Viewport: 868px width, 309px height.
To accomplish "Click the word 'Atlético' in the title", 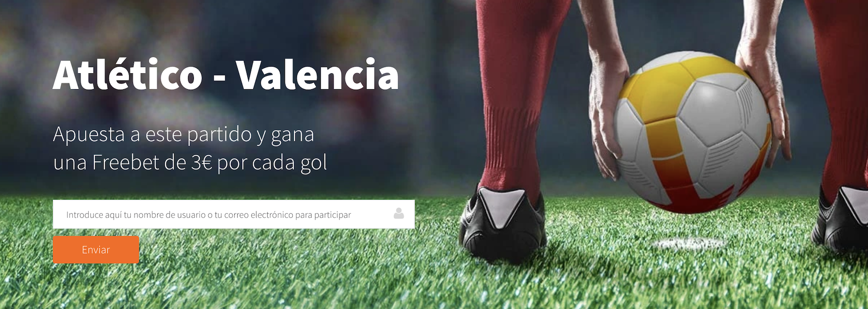I will point(128,75).
